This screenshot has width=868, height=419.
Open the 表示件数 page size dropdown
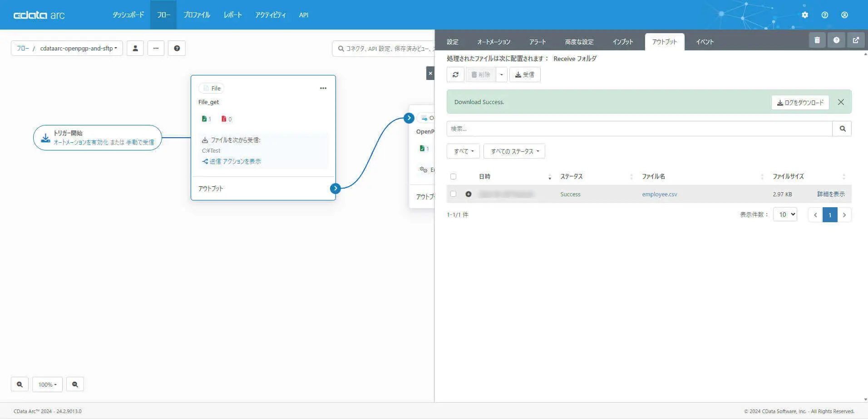(x=785, y=214)
